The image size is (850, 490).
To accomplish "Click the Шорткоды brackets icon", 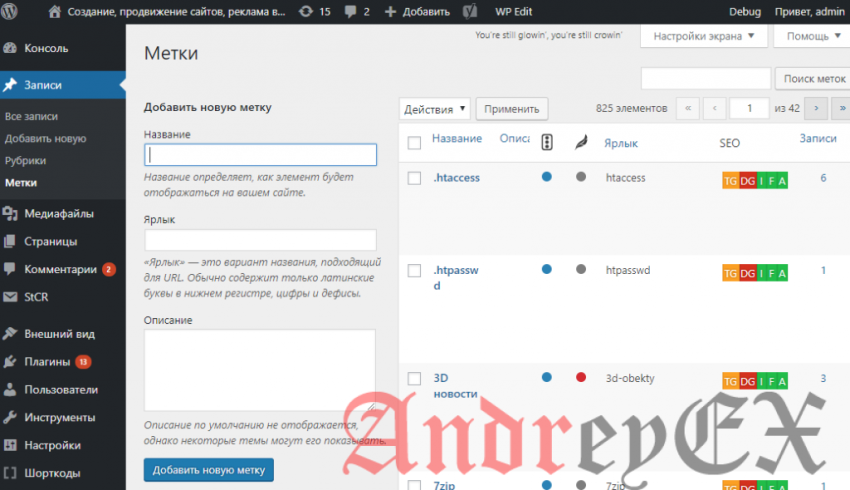I will (x=10, y=473).
